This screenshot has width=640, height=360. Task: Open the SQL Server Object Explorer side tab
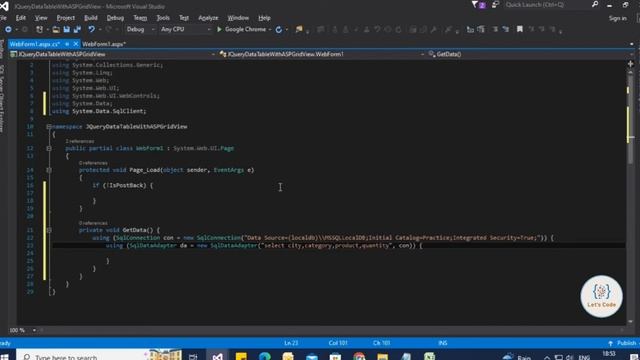[2, 98]
